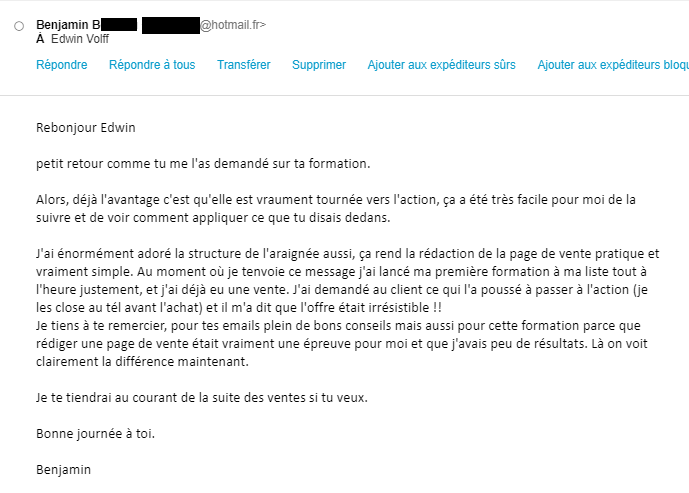Delete the message with Supprimer
689x493 pixels.
(x=319, y=65)
